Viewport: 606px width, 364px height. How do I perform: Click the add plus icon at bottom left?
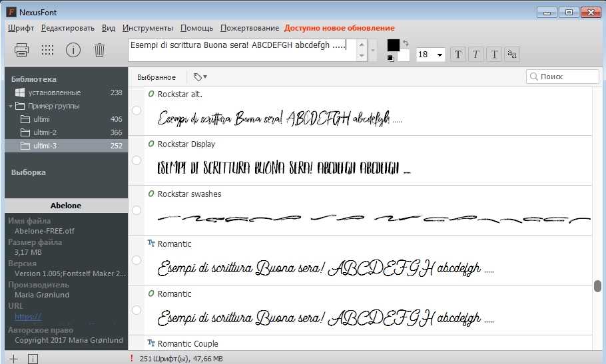point(13,359)
